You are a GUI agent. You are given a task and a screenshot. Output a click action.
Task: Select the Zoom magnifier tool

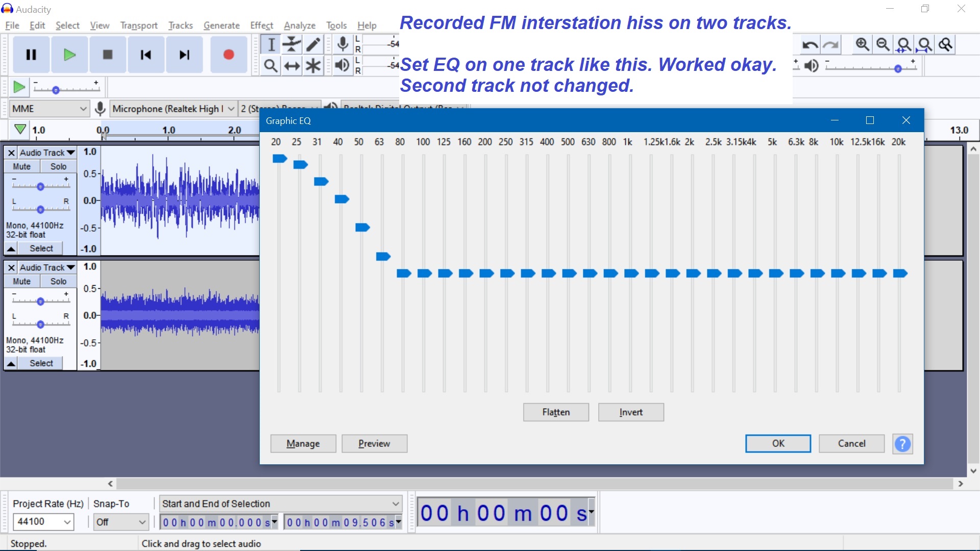click(271, 66)
